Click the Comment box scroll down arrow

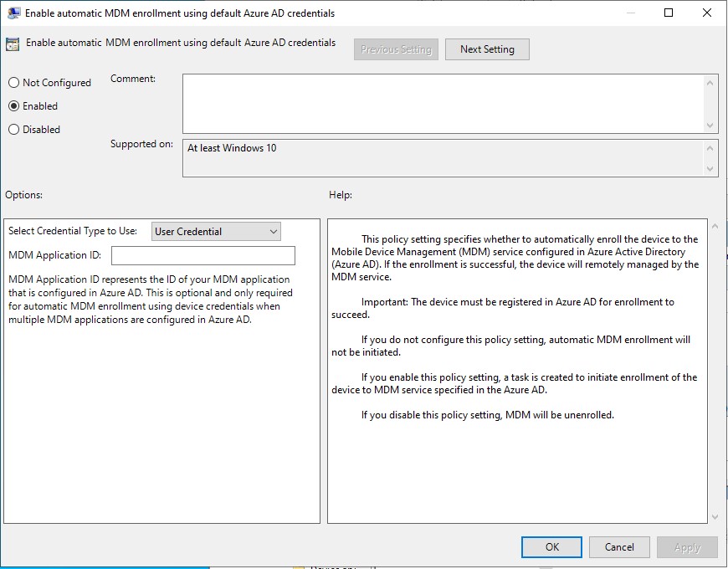[x=710, y=125]
